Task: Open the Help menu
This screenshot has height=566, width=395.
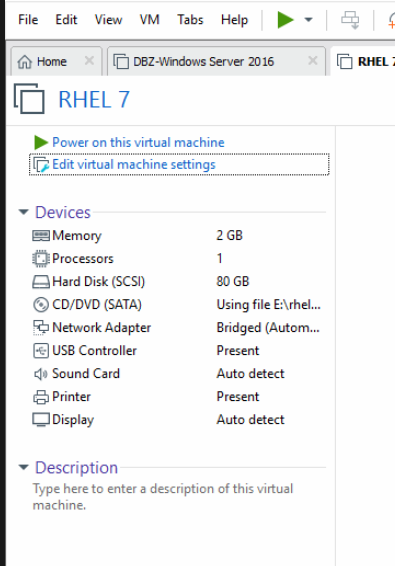Action: pyautogui.click(x=234, y=19)
